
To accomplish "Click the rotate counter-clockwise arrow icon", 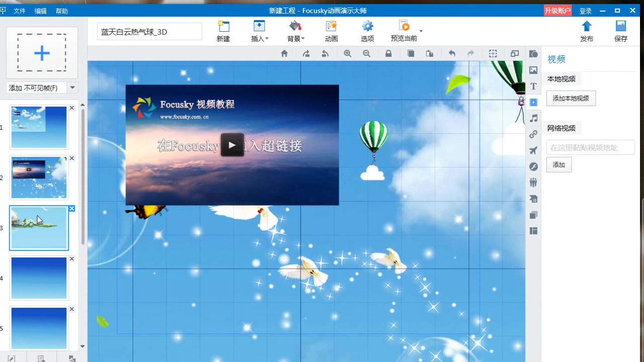I will click(x=325, y=54).
